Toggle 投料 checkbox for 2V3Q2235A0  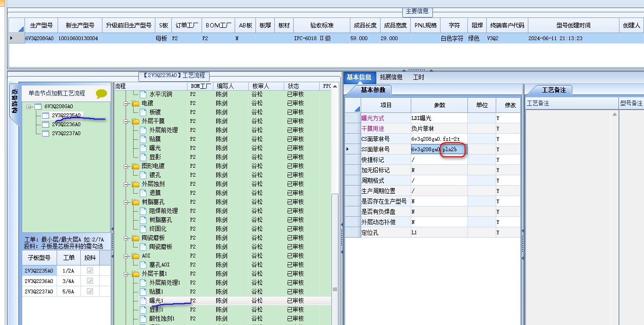(90, 271)
